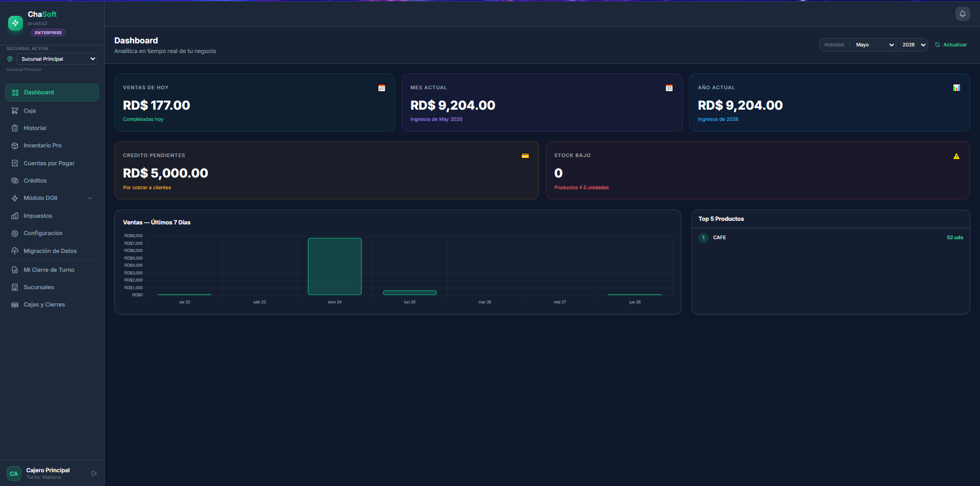Click the 'Productos ≤ 5 unidades' label
980x486 pixels.
coord(581,188)
